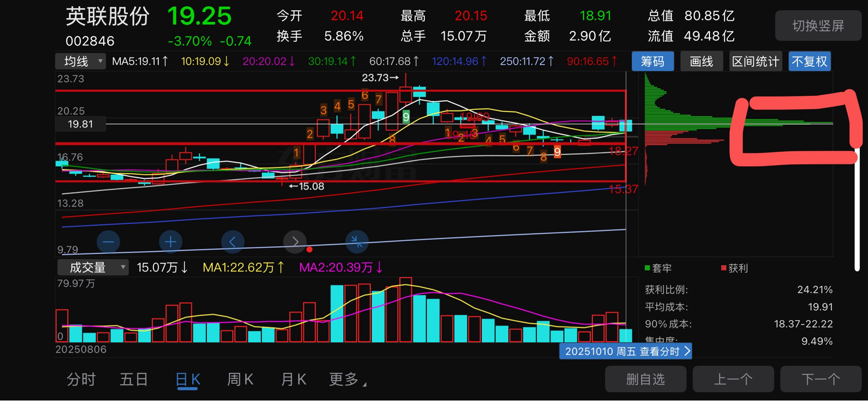Expand the 更多 period options

(348, 380)
